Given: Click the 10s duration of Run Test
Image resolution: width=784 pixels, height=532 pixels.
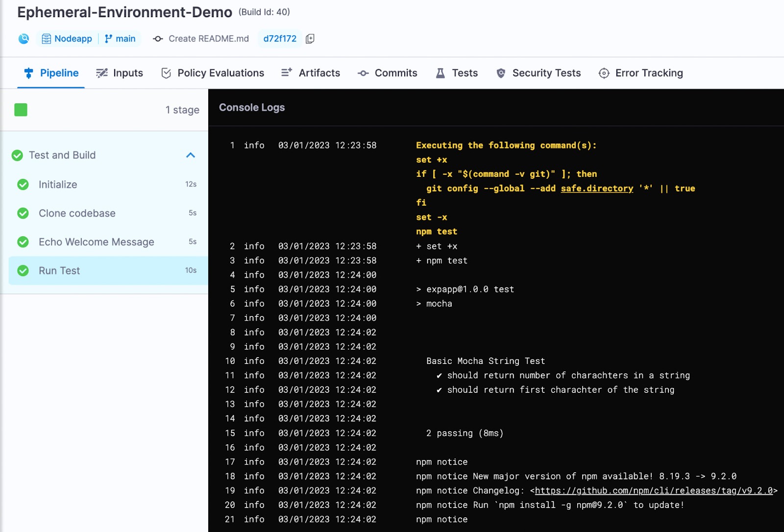Looking at the screenshot, I should pyautogui.click(x=191, y=270).
